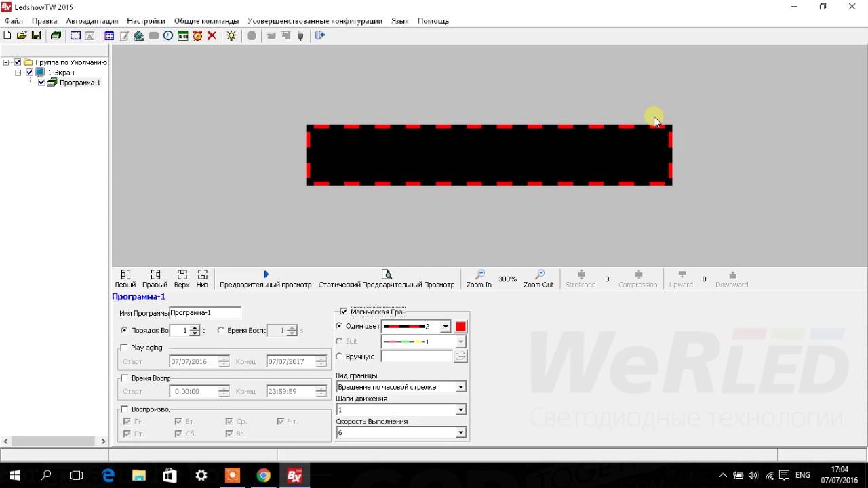Click the green paint bucket toolbar icon
The image size is (868, 488).
[x=139, y=35]
